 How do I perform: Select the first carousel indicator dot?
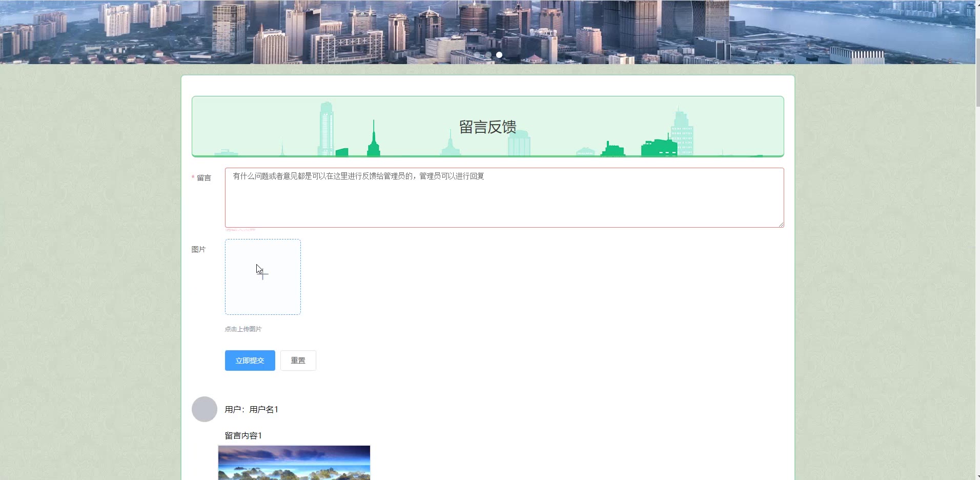pos(477,55)
